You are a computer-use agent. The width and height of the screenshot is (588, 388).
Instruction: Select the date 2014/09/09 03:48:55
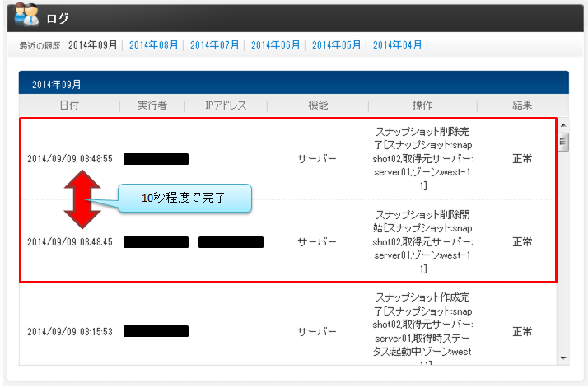tap(70, 159)
